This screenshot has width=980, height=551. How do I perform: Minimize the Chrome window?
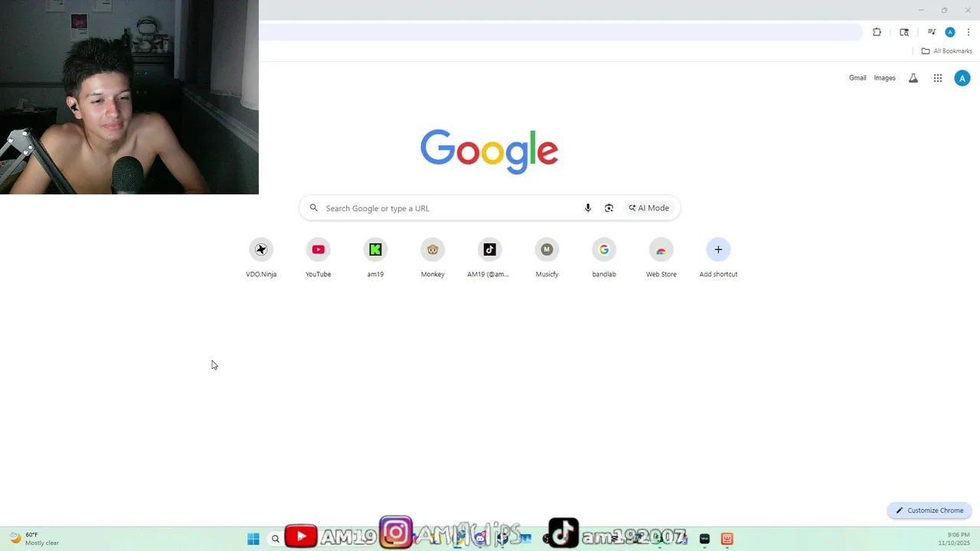[x=921, y=10]
